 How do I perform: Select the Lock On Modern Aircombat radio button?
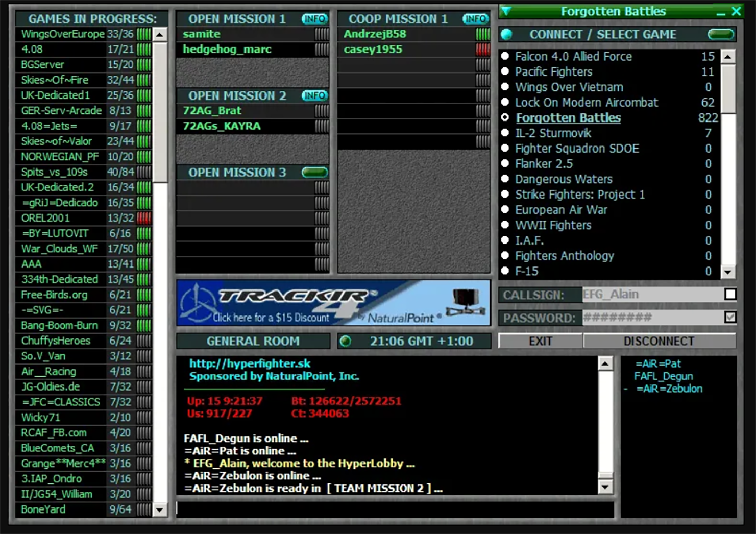[x=505, y=102]
